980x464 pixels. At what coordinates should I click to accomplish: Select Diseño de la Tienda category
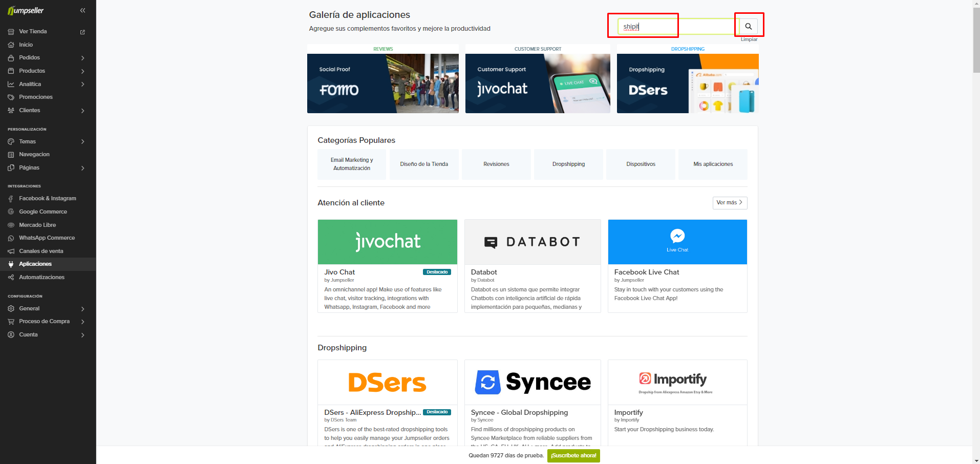pos(424,164)
